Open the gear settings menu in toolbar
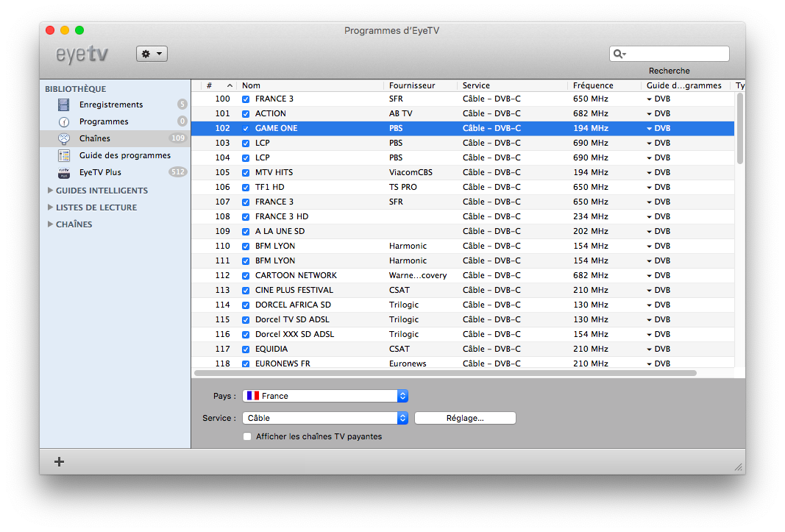 click(152, 54)
